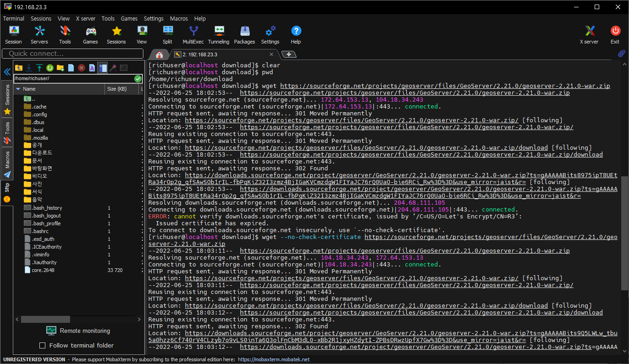This screenshot has width=629, height=364.
Task: Open the Tools vertical side tab
Action: [7, 133]
